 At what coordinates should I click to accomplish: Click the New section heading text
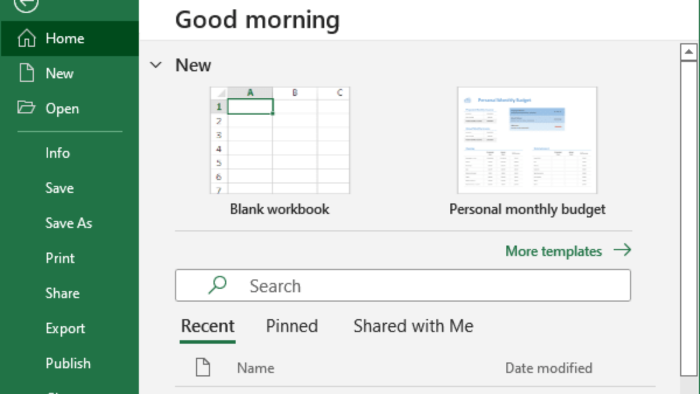coord(193,65)
